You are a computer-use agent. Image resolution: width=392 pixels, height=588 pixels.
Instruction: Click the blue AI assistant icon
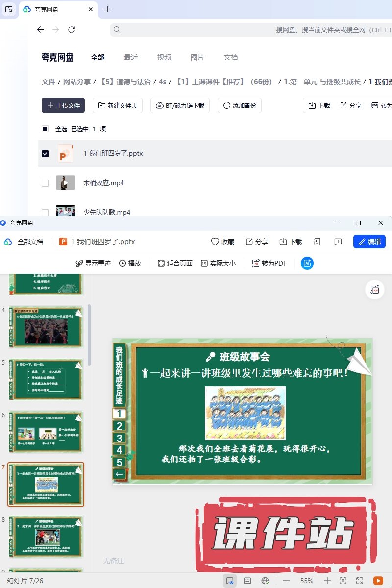307,263
